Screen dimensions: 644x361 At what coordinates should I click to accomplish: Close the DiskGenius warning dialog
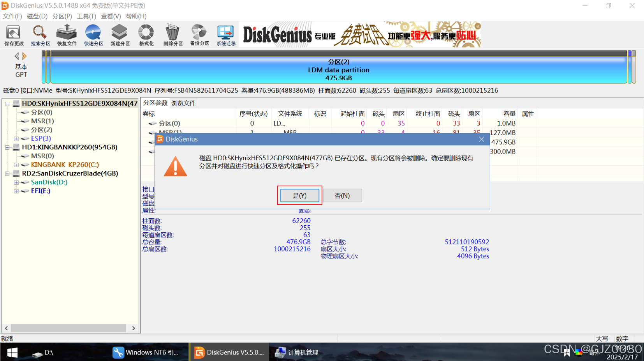click(x=481, y=139)
